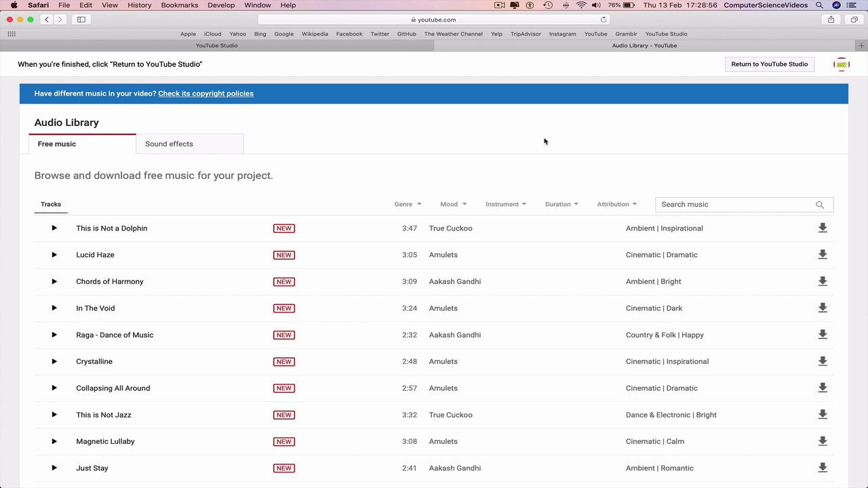The image size is (868, 488).
Task: Play the track This is Not a Dolphin
Action: (54, 228)
